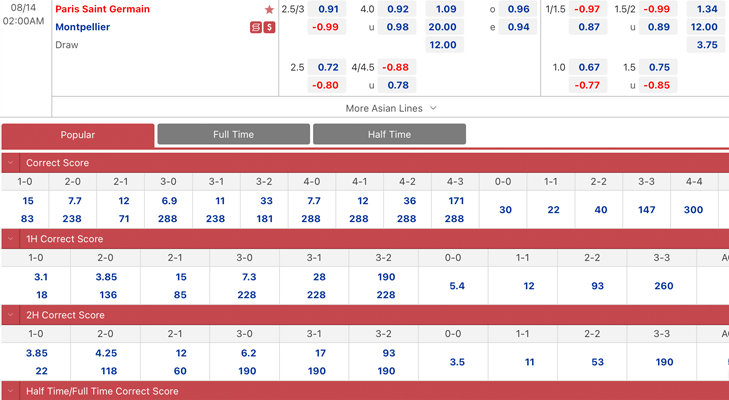Pick Correct Score 4-3 odds 171

[455, 200]
